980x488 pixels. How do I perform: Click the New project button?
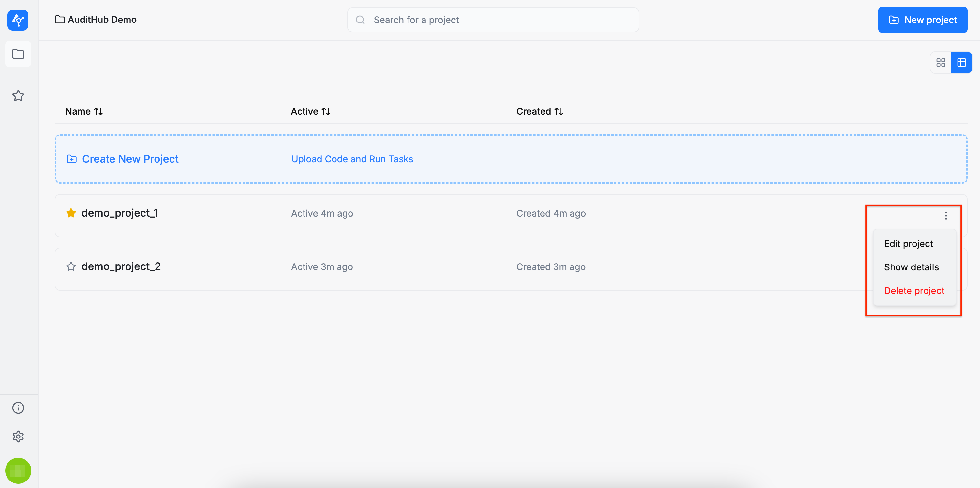[x=922, y=20]
